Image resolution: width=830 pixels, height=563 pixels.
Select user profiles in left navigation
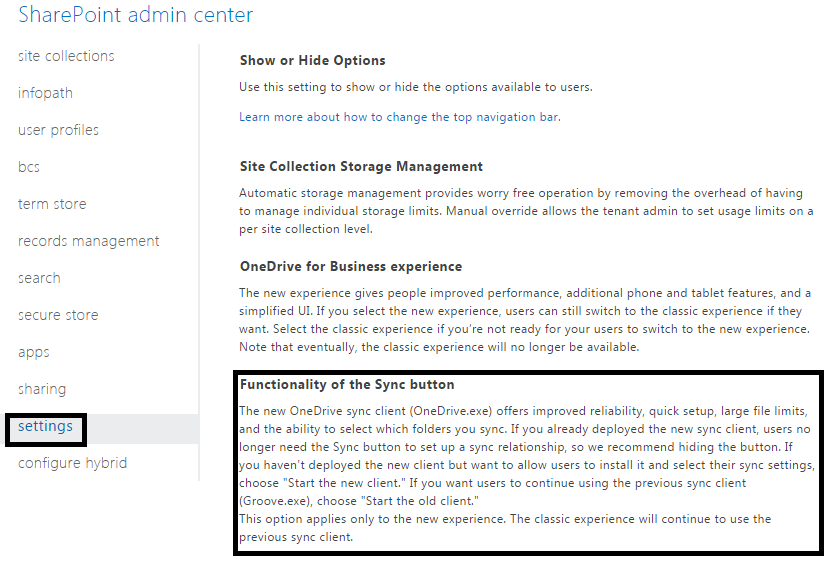click(x=58, y=130)
